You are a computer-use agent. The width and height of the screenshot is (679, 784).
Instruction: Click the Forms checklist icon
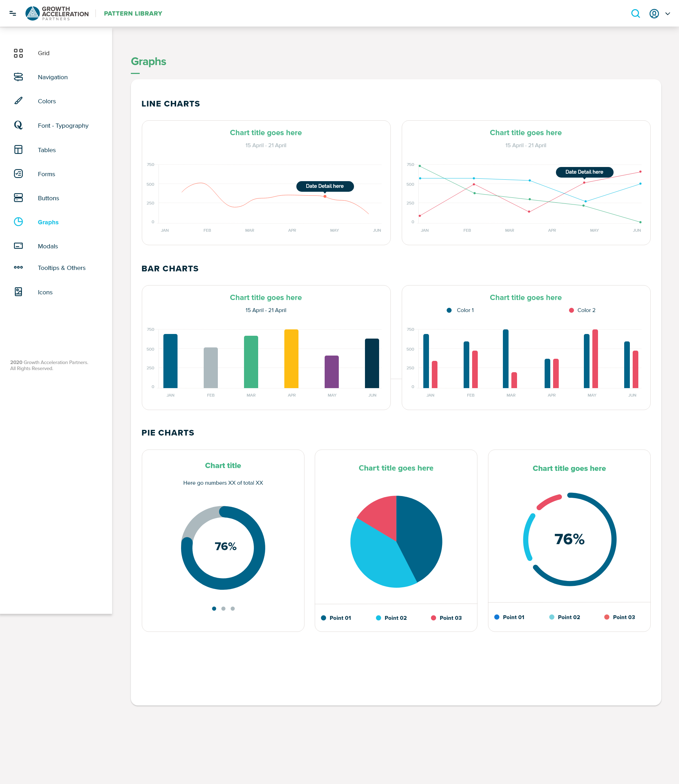point(18,174)
